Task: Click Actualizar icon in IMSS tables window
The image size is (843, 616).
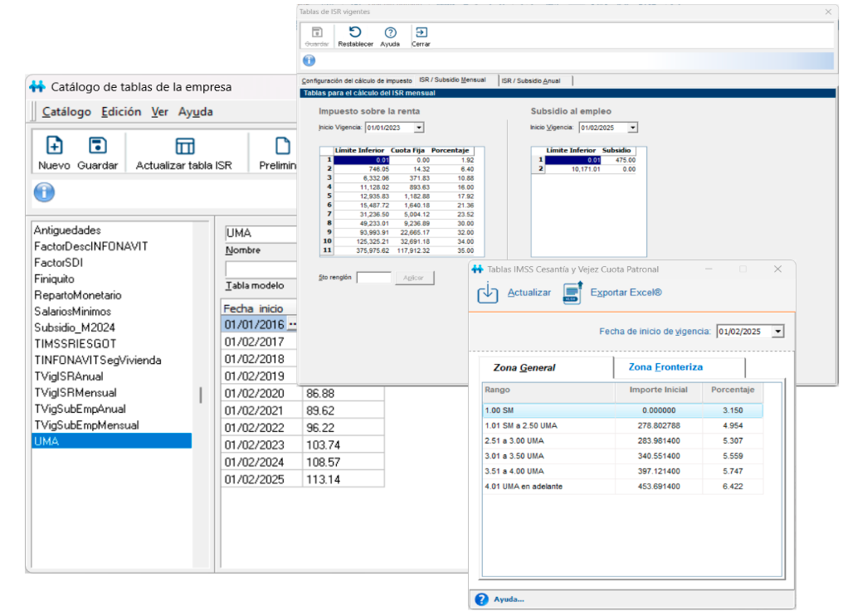Action: point(488,293)
